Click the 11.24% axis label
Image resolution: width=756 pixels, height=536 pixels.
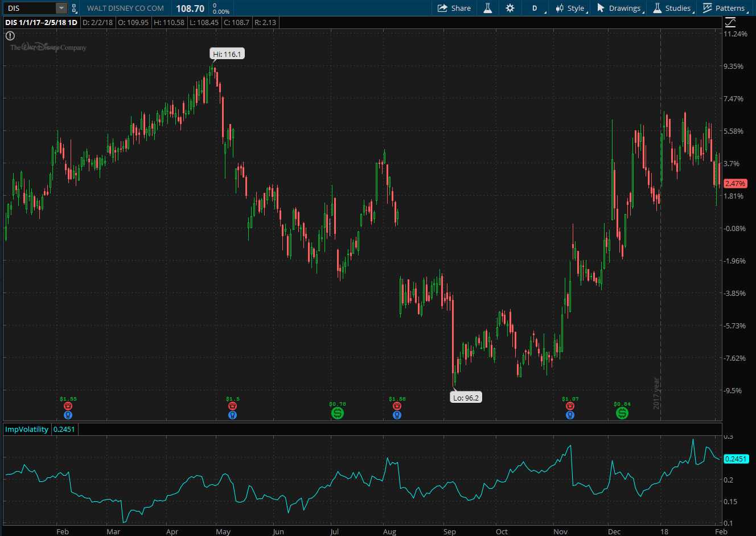pyautogui.click(x=736, y=34)
